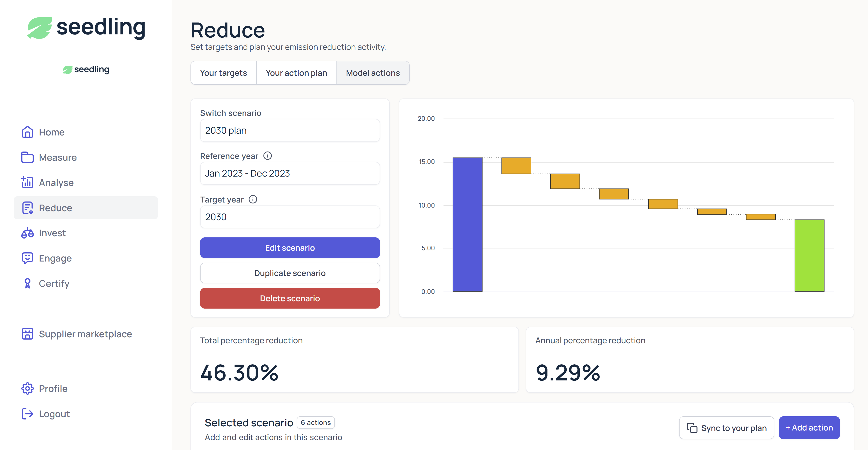
Task: Click the Edit scenario button
Action: coord(290,248)
